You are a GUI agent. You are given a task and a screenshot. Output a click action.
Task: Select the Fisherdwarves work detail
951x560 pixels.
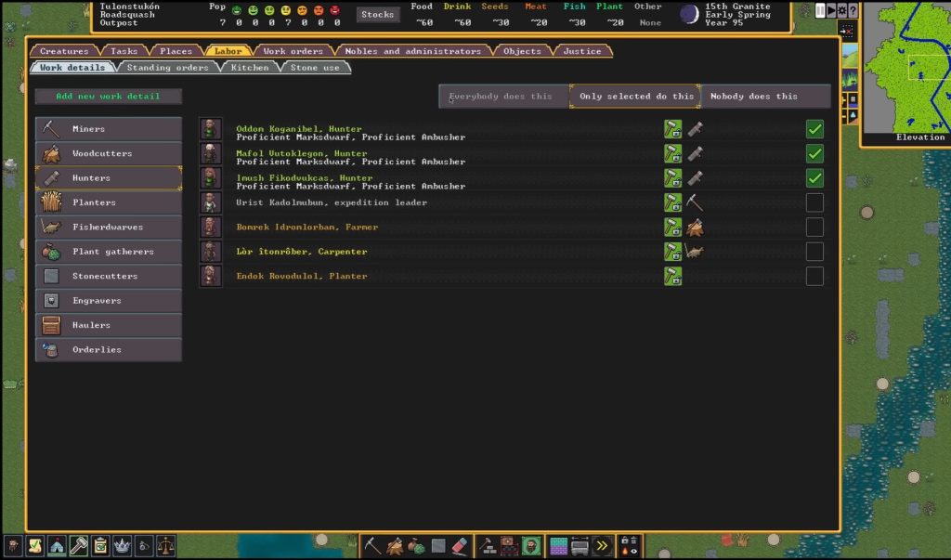tap(109, 227)
